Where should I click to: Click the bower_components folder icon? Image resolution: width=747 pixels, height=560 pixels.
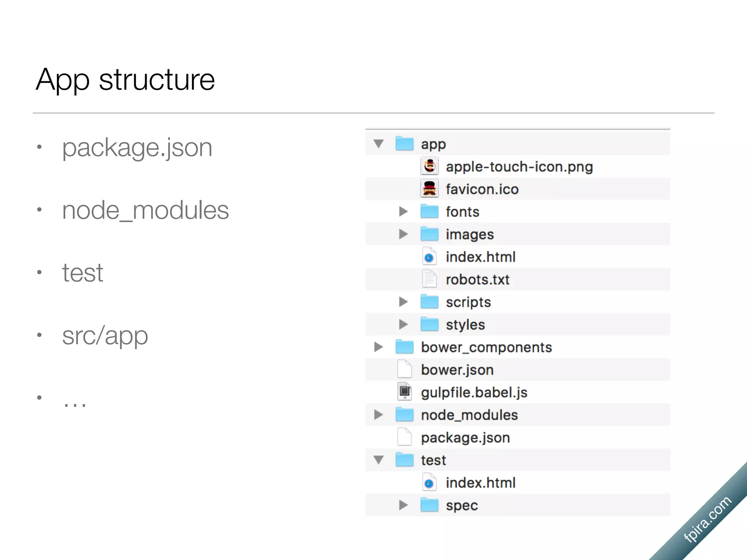(405, 347)
